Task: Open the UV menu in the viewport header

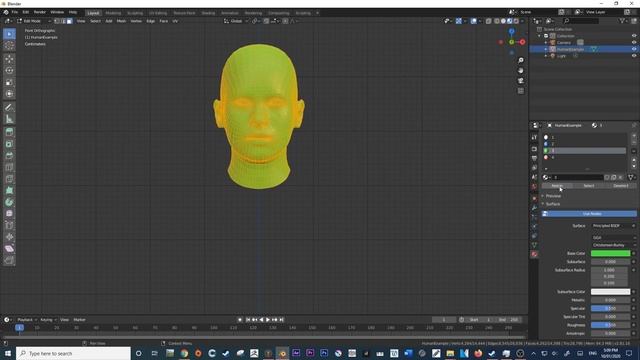Action: pos(175,21)
